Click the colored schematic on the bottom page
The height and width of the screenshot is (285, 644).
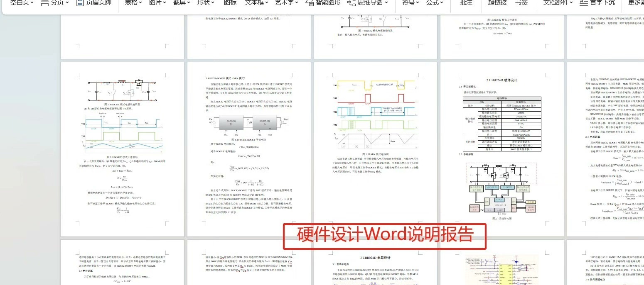[502, 270]
